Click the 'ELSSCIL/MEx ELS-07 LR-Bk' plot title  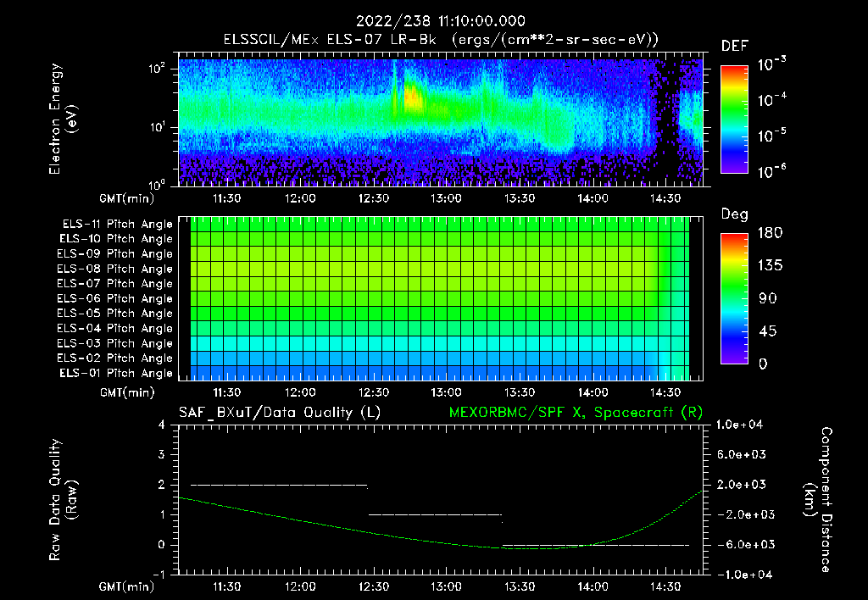click(x=330, y=40)
